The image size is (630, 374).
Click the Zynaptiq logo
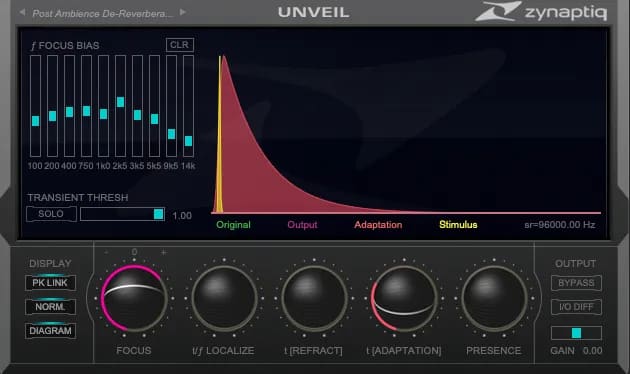(541, 12)
